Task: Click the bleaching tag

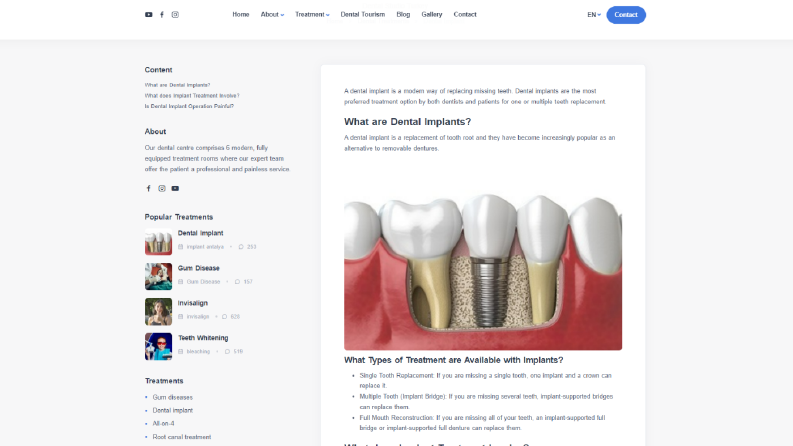Action: coord(198,351)
